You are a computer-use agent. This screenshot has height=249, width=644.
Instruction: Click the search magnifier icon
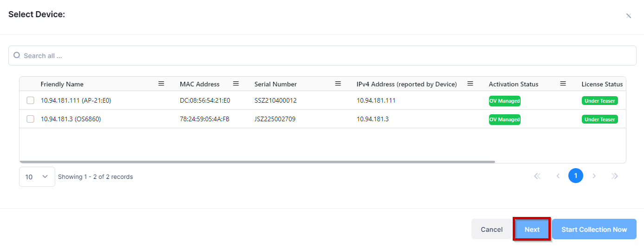click(x=17, y=55)
